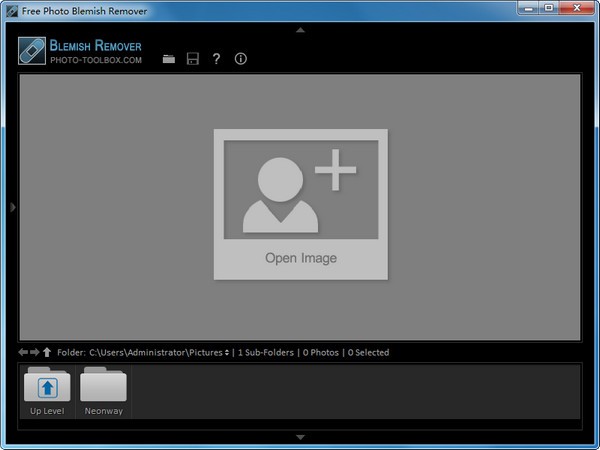
Task: Click the 1 Sub-Folders status text
Action: point(267,353)
